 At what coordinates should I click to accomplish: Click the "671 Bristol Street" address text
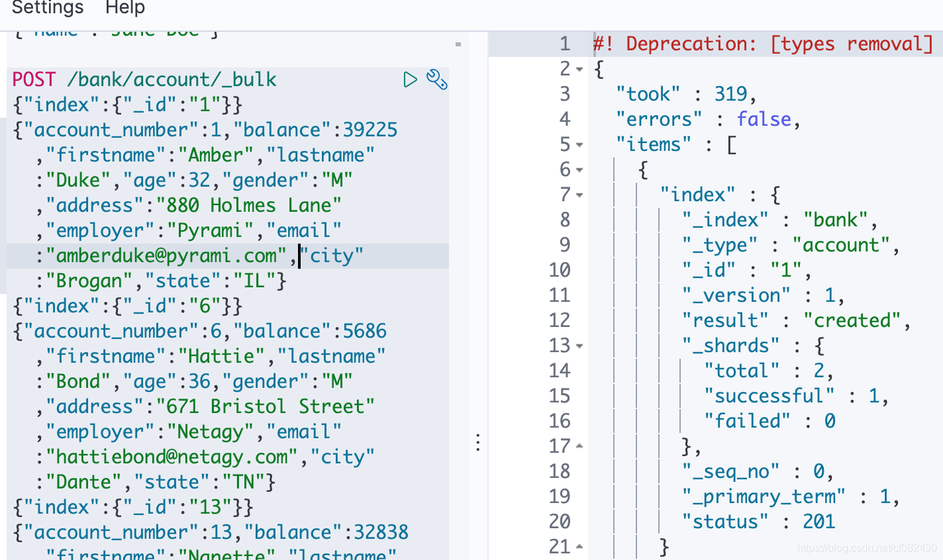[266, 406]
